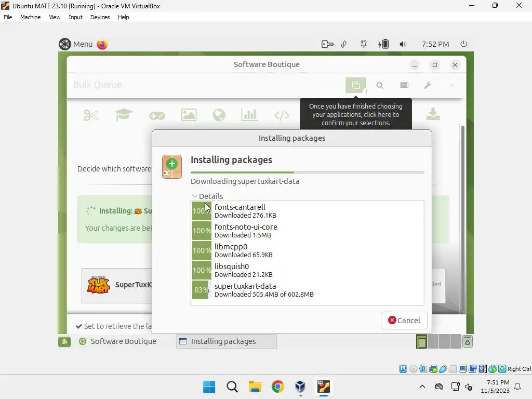
Task: Open VirtualBox Help menu
Action: coord(124,17)
